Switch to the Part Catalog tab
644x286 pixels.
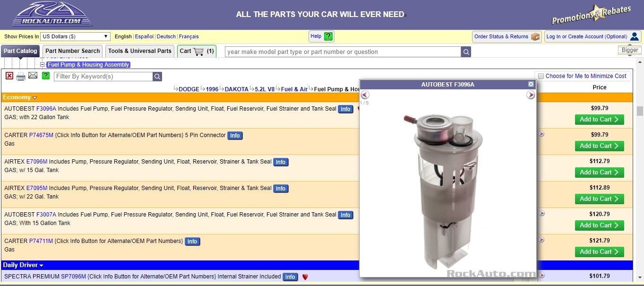click(20, 51)
